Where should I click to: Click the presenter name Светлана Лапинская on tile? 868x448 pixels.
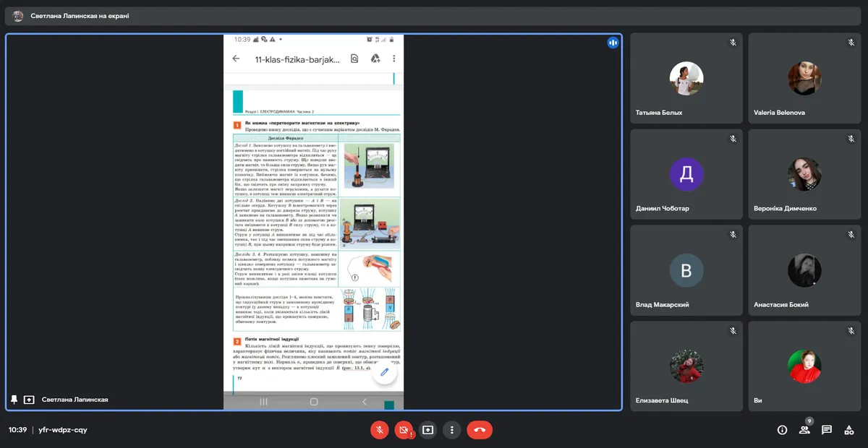[x=75, y=400]
